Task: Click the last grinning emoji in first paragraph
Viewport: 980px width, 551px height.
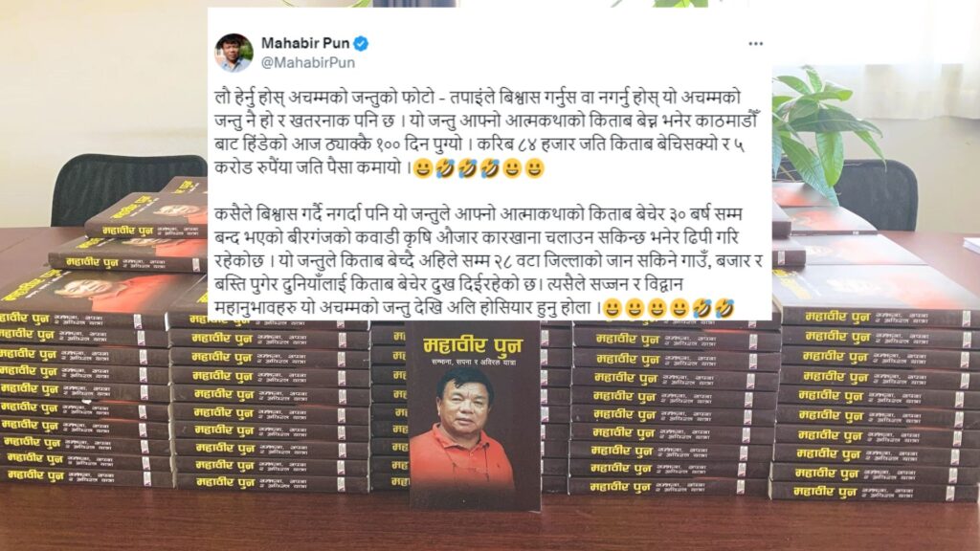Action: coord(534,168)
